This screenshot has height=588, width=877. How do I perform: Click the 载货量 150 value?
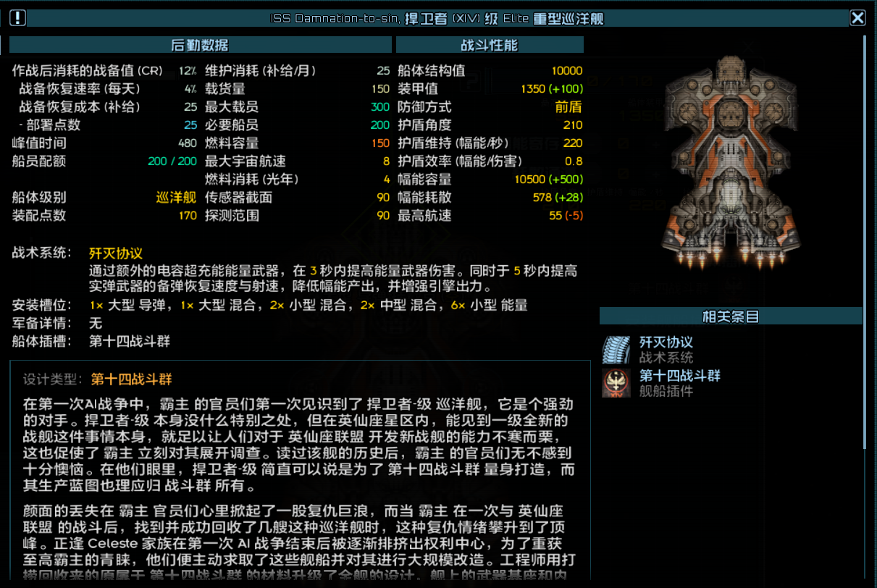380,89
